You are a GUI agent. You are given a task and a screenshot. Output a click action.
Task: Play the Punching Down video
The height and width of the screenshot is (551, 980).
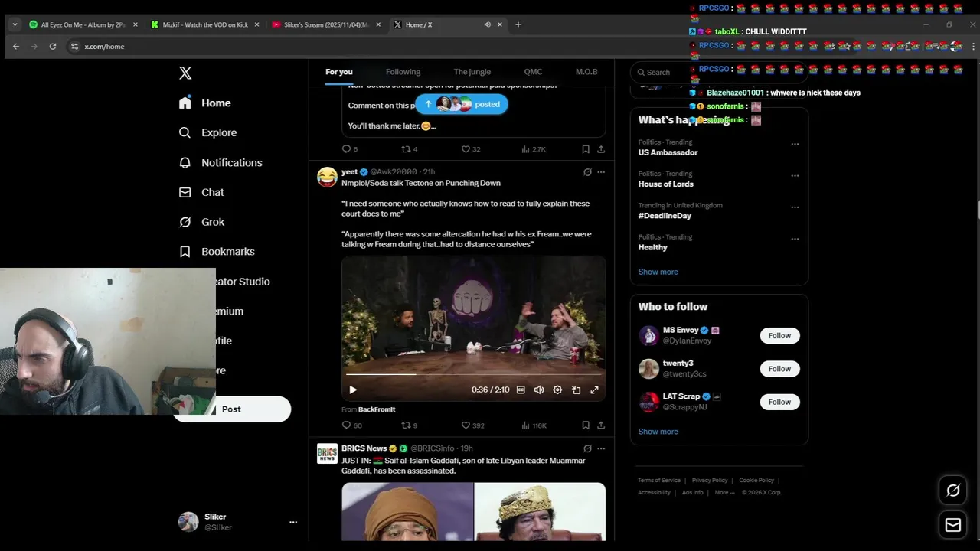353,390
